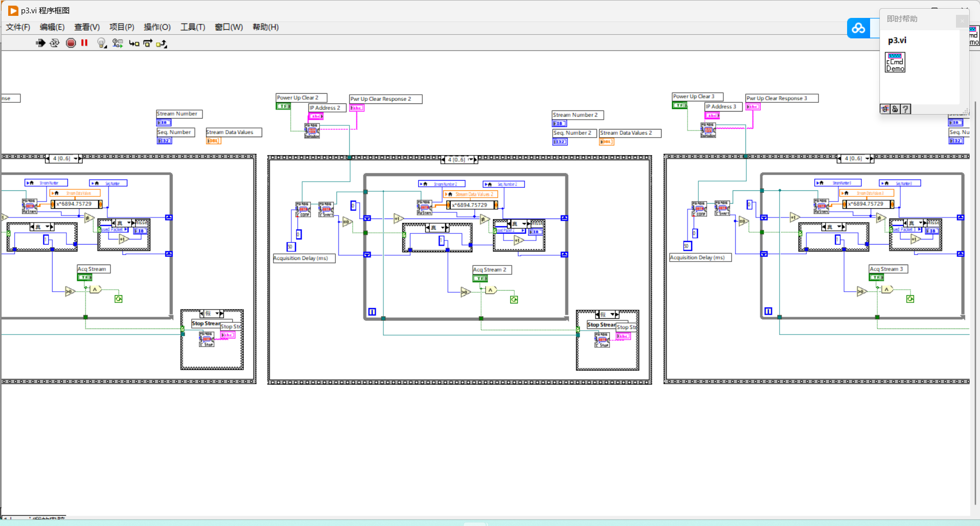The height and width of the screenshot is (526, 980).
Task: Click the Step Into icon
Action: pyautogui.click(x=134, y=43)
